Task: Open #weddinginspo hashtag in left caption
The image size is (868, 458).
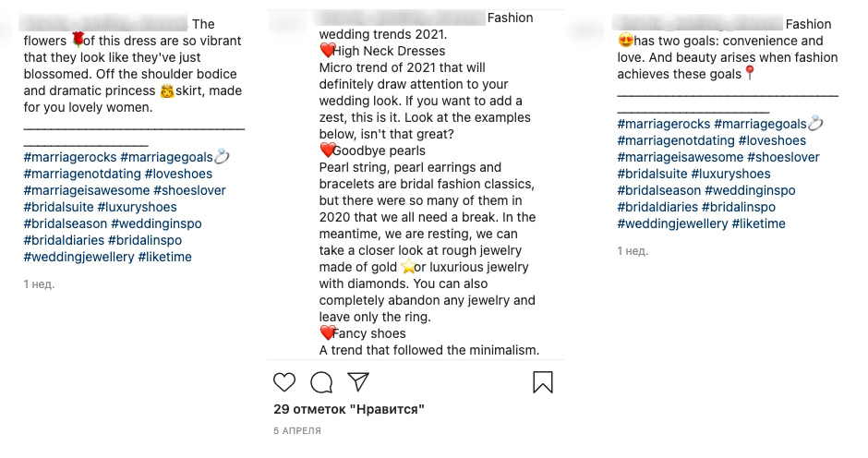Action: click(156, 223)
